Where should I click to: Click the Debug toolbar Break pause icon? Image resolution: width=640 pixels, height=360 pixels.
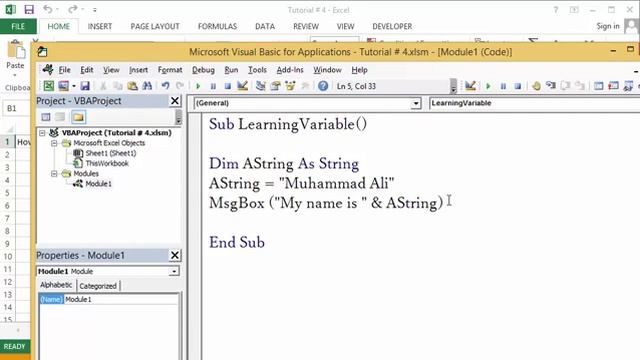pos(503,86)
